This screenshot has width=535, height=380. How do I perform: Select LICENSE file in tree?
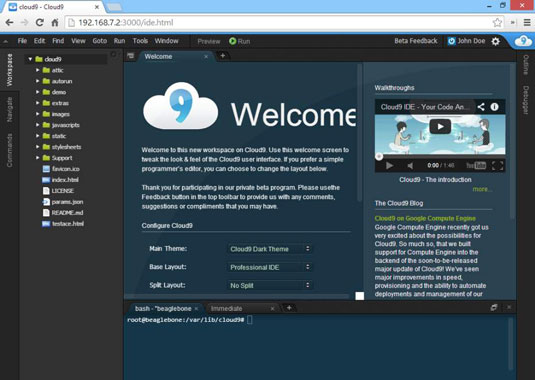63,191
